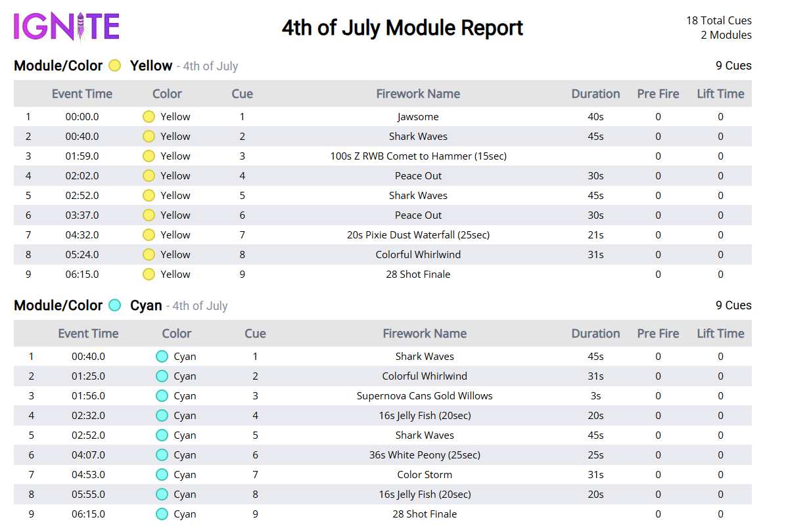Select the yellow module color indicator
The height and width of the screenshot is (532, 786).
coord(114,66)
